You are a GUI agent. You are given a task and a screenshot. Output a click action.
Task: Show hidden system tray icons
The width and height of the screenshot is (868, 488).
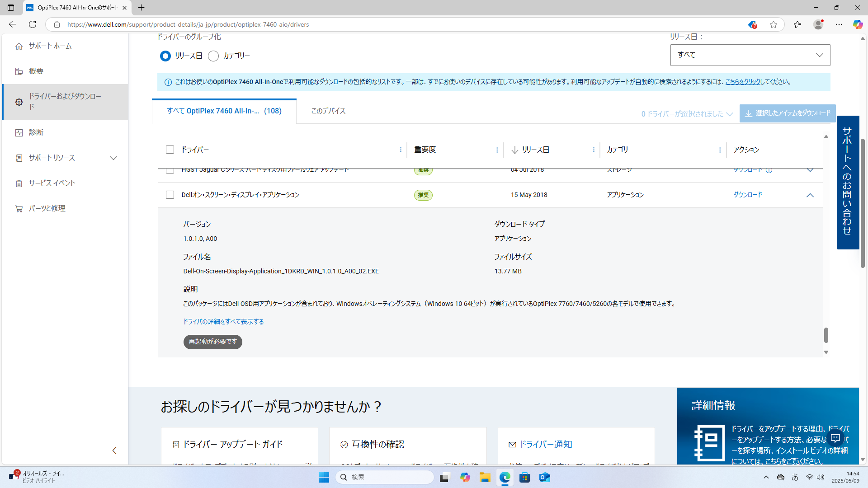tap(766, 477)
